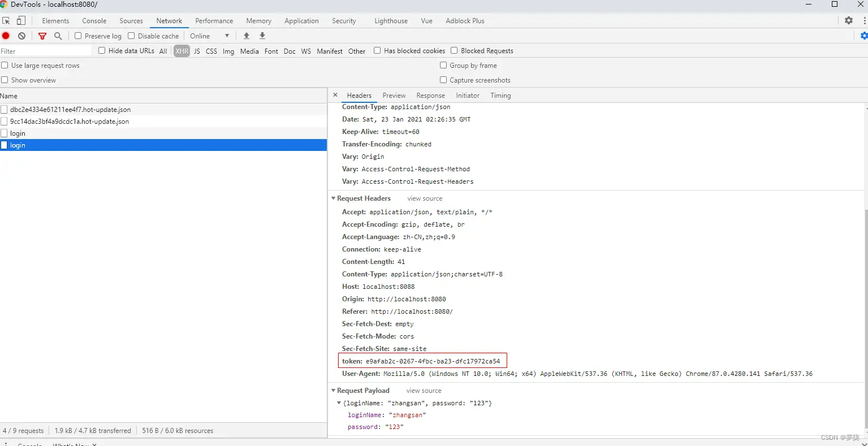Collapse the Request Headers section
The height and width of the screenshot is (446, 868).
[333, 198]
